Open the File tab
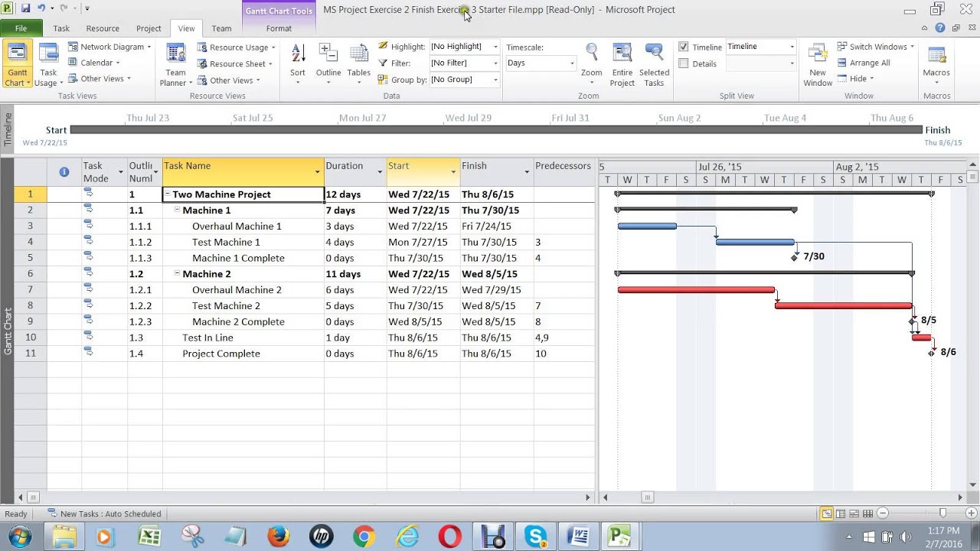Viewport: 980px width, 551px height. pyautogui.click(x=21, y=28)
